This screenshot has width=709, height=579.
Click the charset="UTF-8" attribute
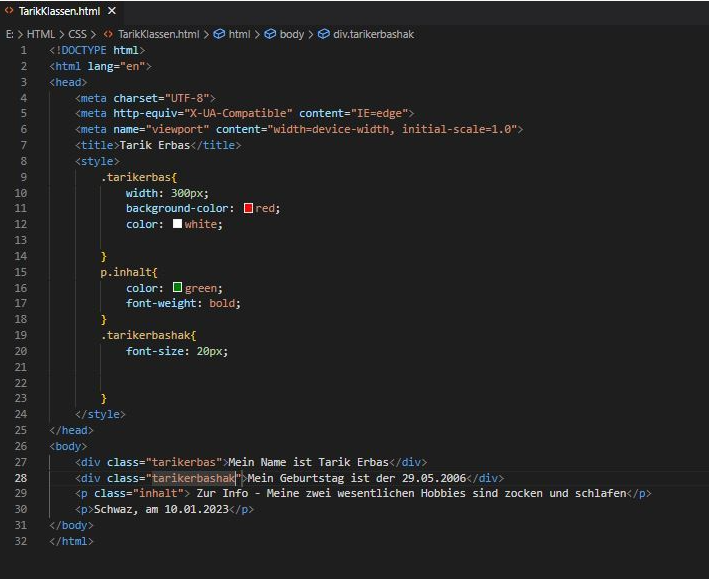161,98
